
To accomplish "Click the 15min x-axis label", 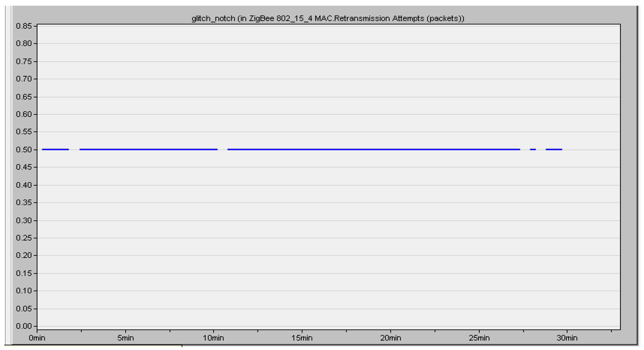I will [302, 338].
